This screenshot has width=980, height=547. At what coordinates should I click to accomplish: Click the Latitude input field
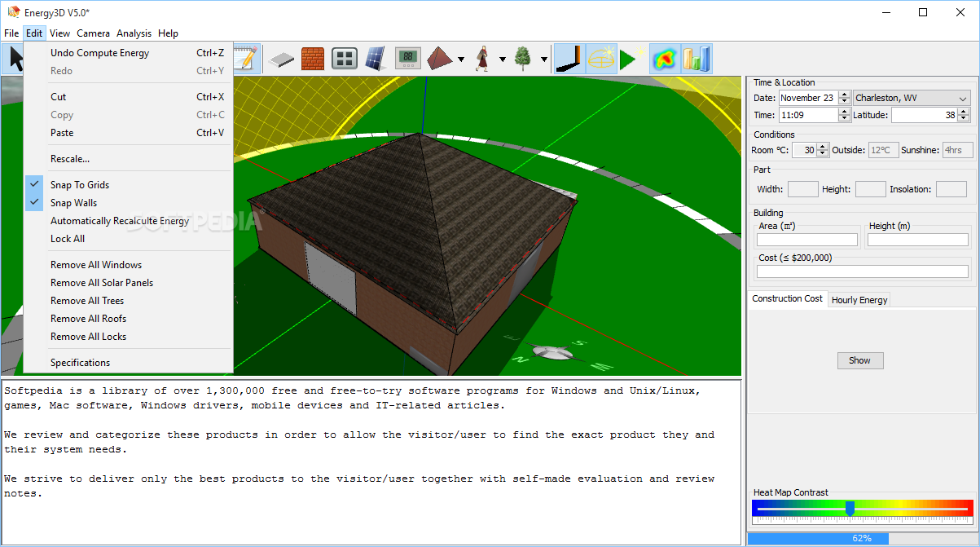925,115
